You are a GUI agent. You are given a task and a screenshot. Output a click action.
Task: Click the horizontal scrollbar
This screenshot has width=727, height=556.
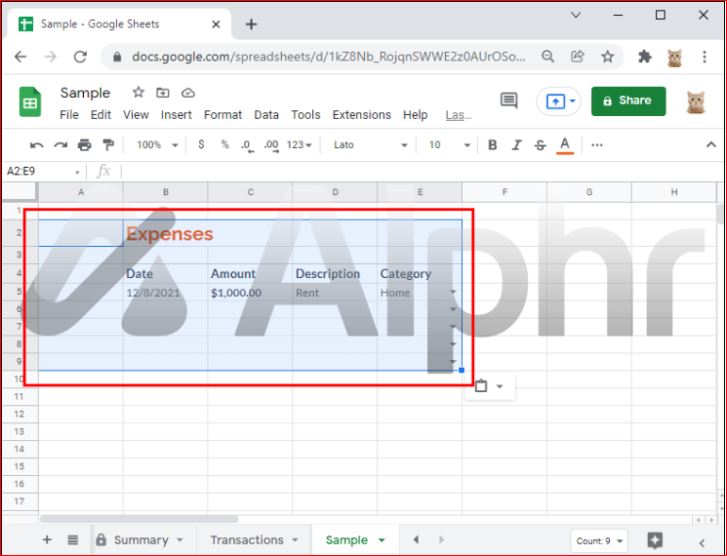[x=139, y=519]
